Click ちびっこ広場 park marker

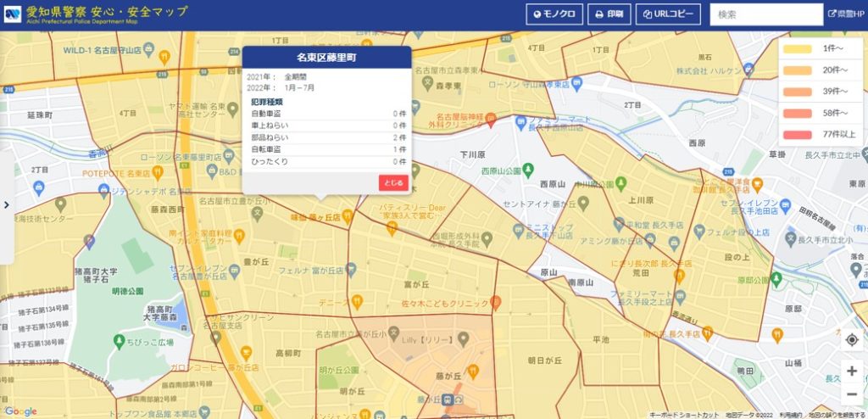[x=119, y=341]
